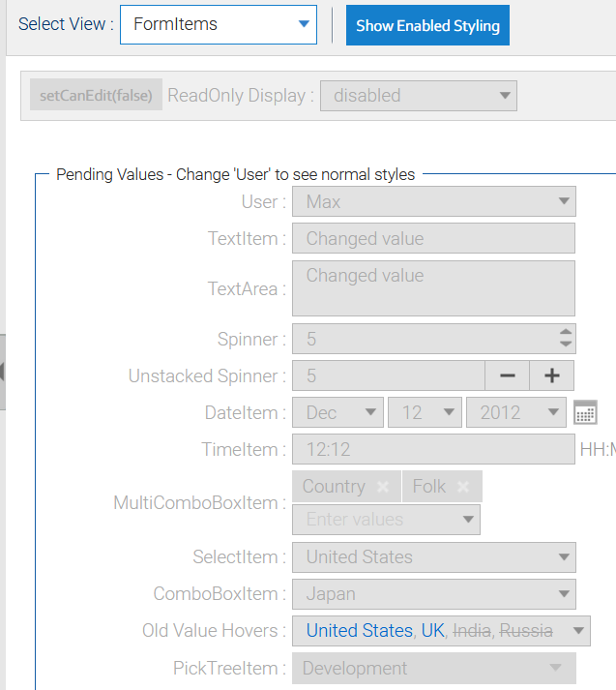This screenshot has width=616, height=690.
Task: Click the Unstacked Spinner plus button
Action: click(x=551, y=375)
